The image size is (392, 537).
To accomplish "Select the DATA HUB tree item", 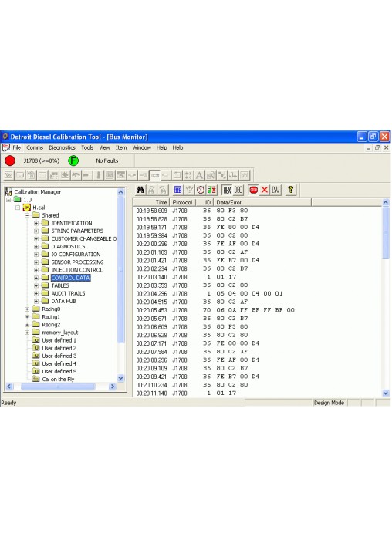I will (x=63, y=301).
